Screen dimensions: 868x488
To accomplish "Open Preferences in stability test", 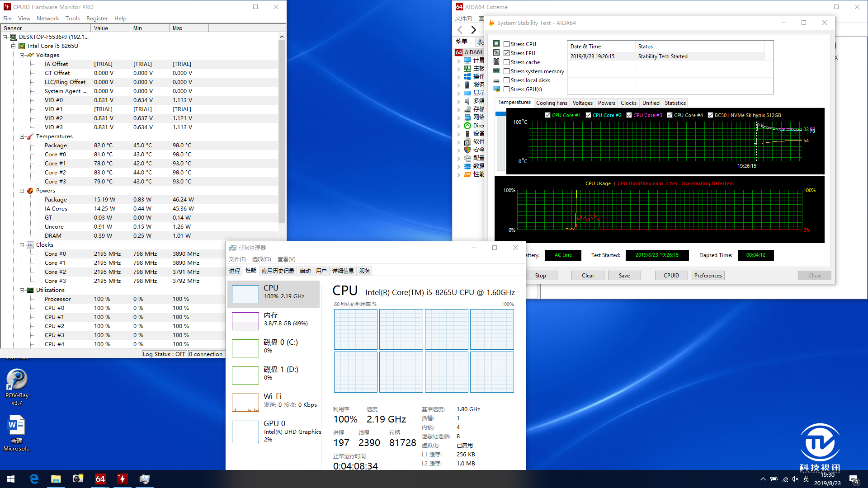I will coord(708,276).
